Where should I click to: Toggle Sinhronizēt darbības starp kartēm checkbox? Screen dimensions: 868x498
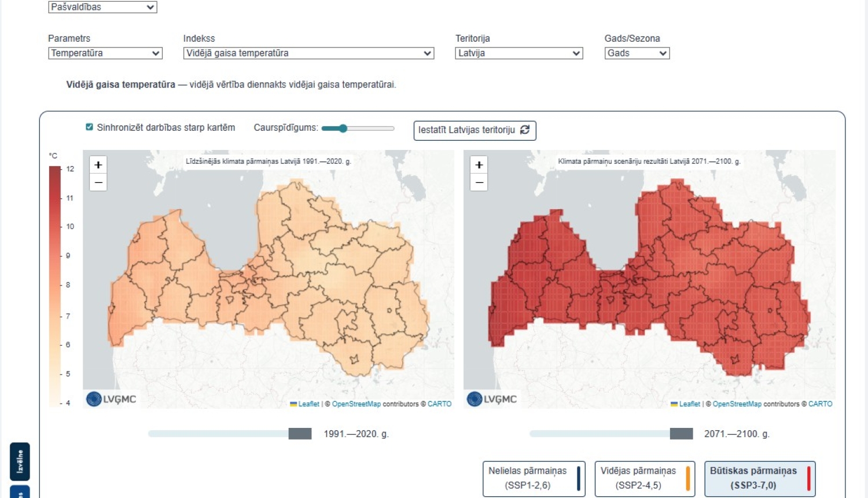89,127
